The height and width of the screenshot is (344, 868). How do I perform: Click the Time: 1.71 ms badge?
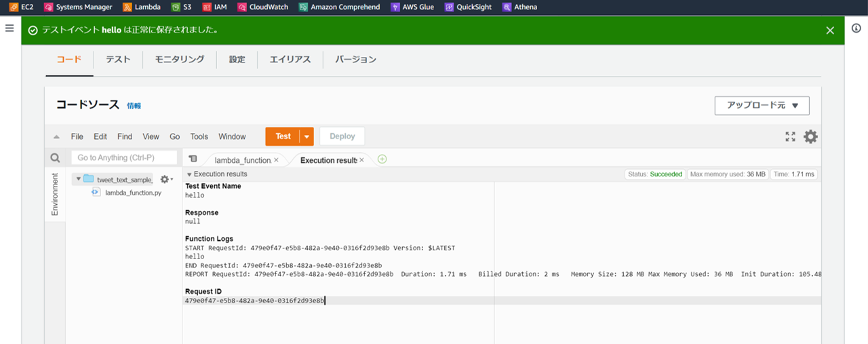(x=794, y=174)
